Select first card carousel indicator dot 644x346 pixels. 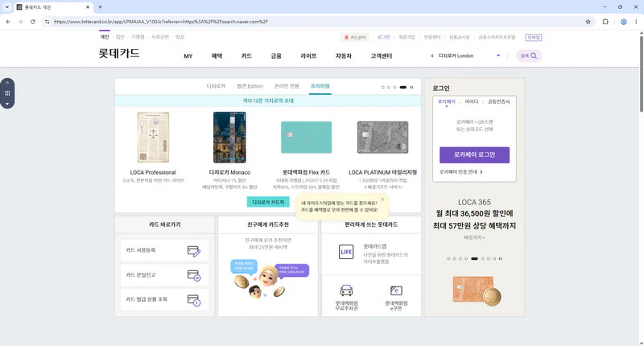(383, 87)
